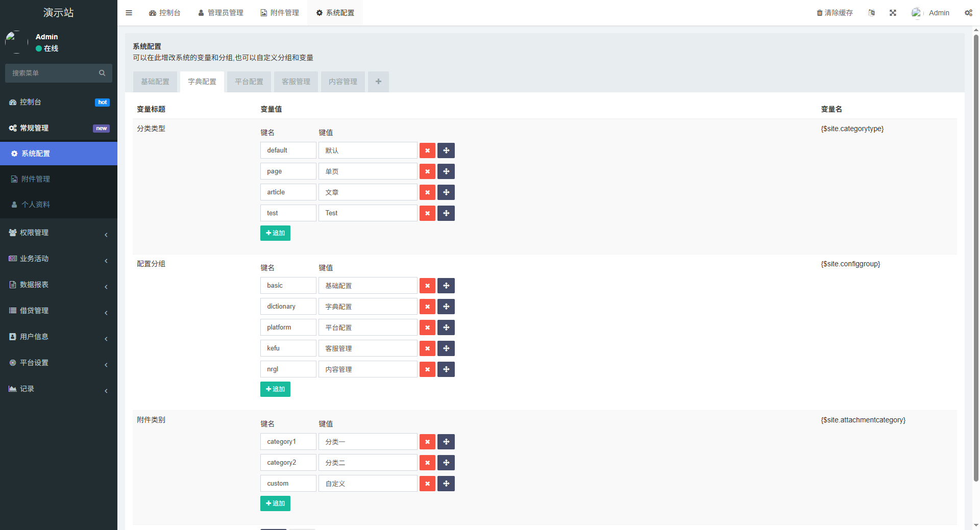Click the 清除缓存 trash icon
The image size is (980, 530).
(x=819, y=12)
